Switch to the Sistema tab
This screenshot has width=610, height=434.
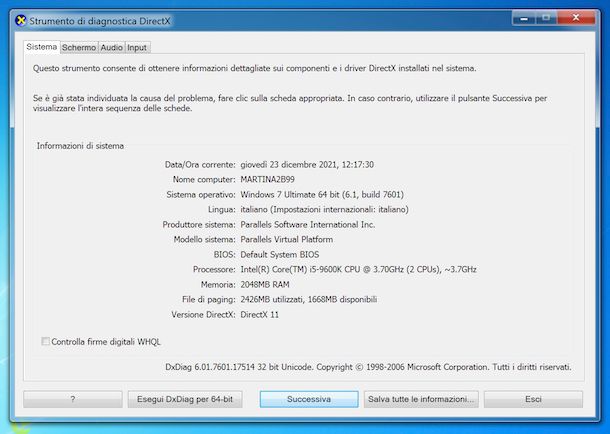click(42, 47)
